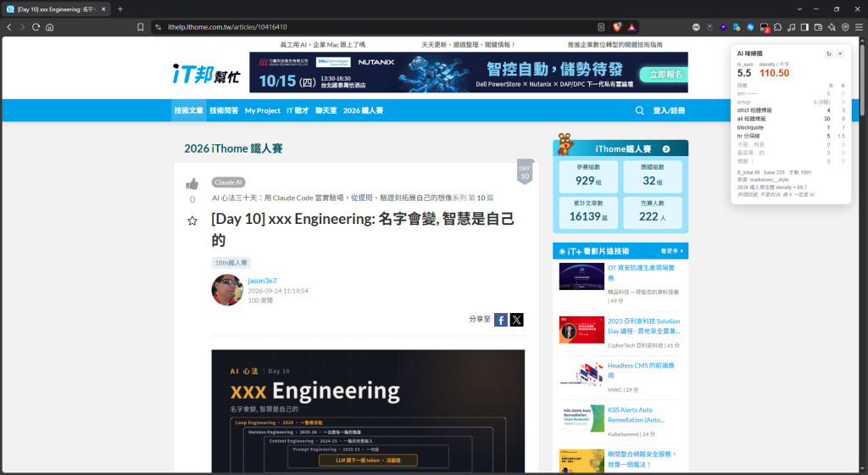868x475 pixels.
Task: Open the 技術問答 nav tab
Action: pyautogui.click(x=224, y=111)
